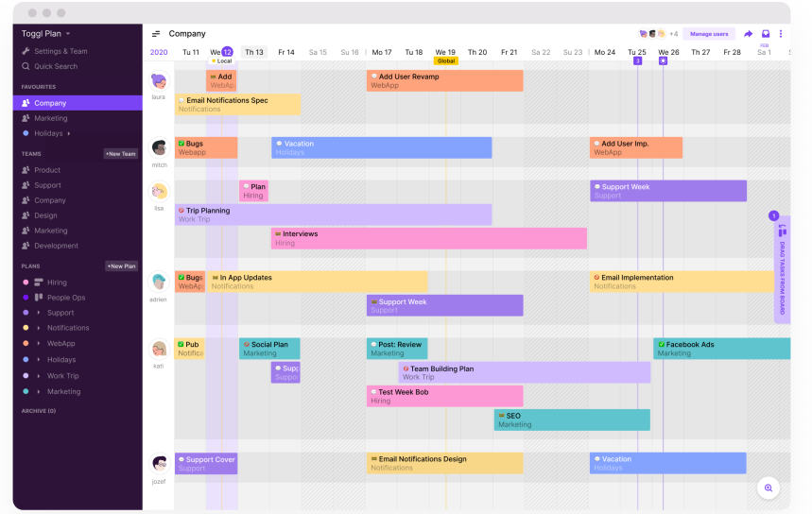The image size is (812, 514).
Task: Toggle the sidebar hamburger menu icon
Action: click(x=156, y=34)
